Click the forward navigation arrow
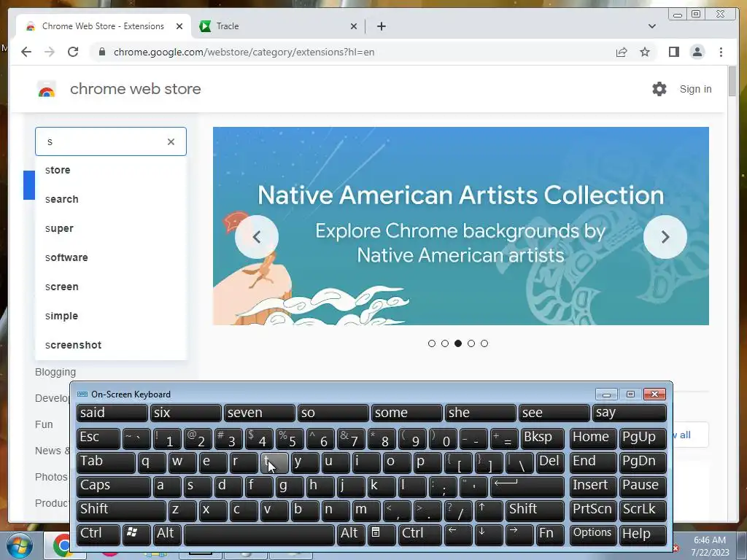 pyautogui.click(x=50, y=52)
